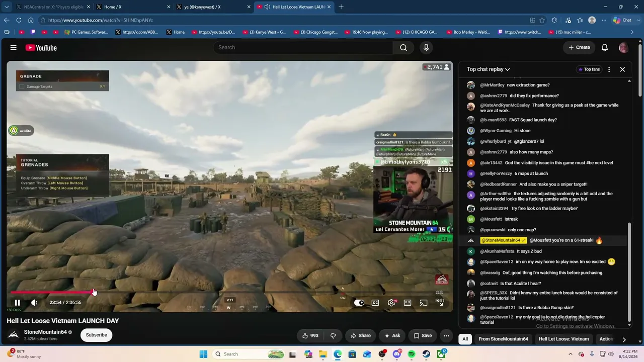Pause the video playback
This screenshot has height=362, width=644.
point(17,303)
